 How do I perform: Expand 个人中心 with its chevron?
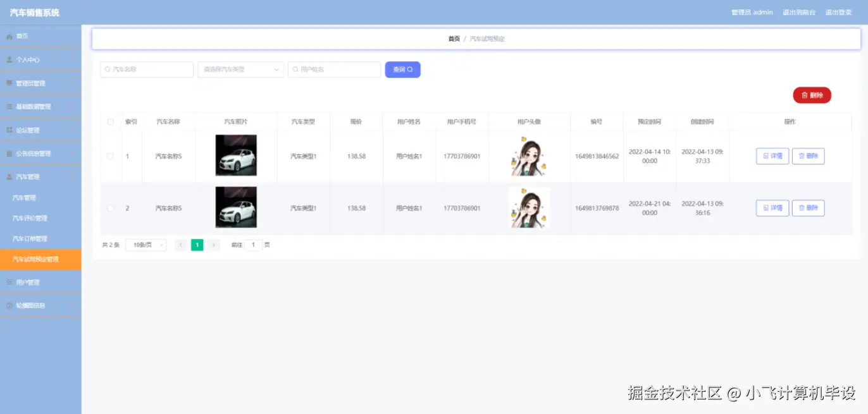[71, 60]
